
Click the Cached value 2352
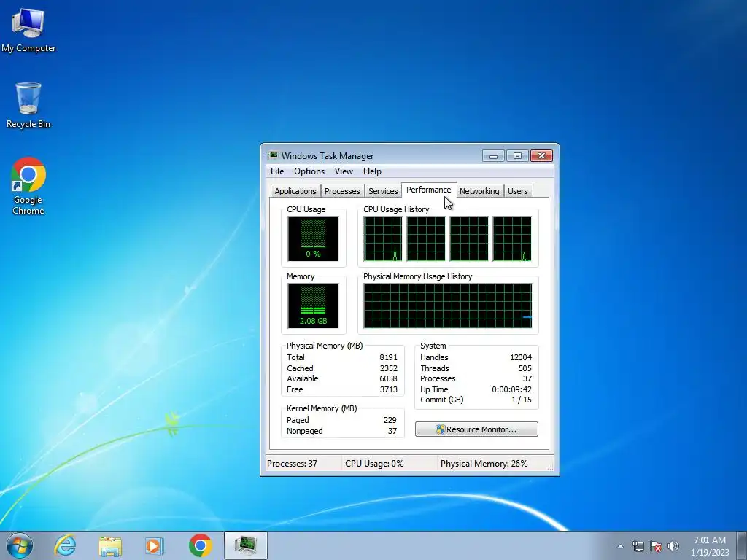point(388,368)
